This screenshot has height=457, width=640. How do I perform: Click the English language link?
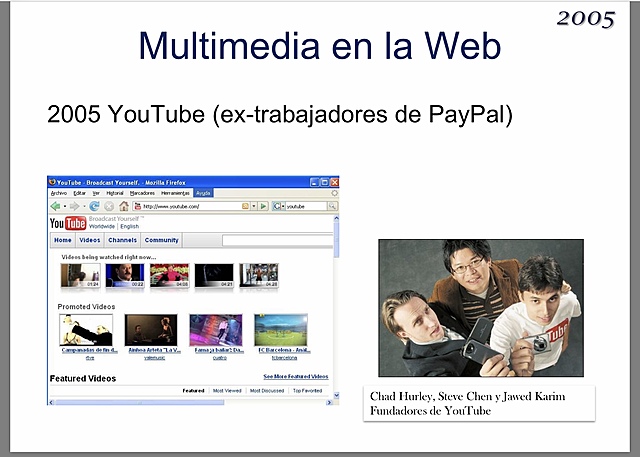click(x=130, y=226)
